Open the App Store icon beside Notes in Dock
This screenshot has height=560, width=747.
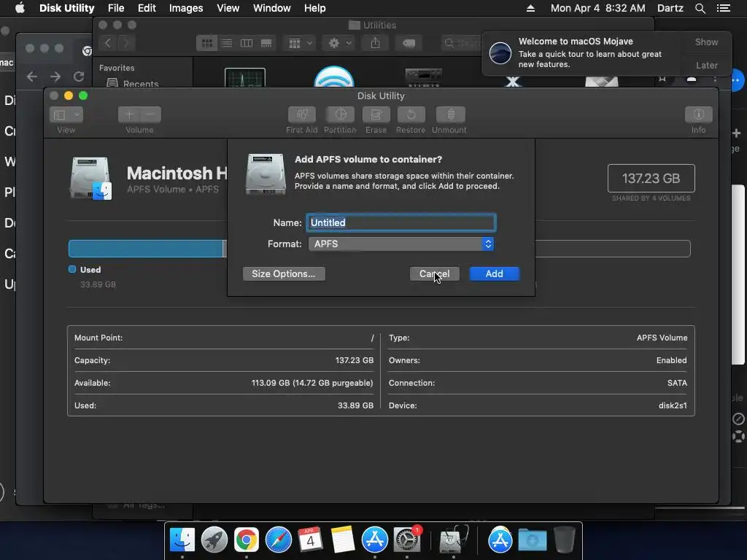374,540
